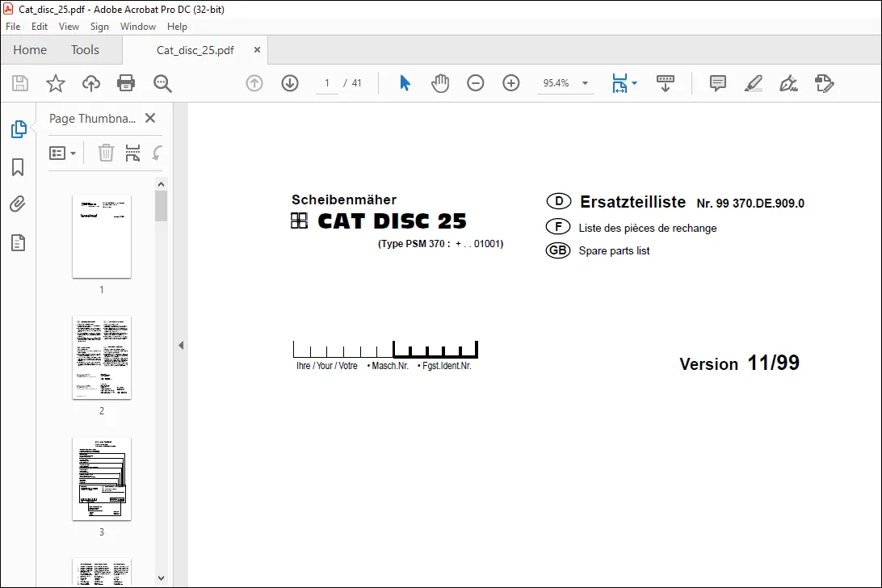882x588 pixels.
Task: Delete selected pages trash icon
Action: point(106,153)
